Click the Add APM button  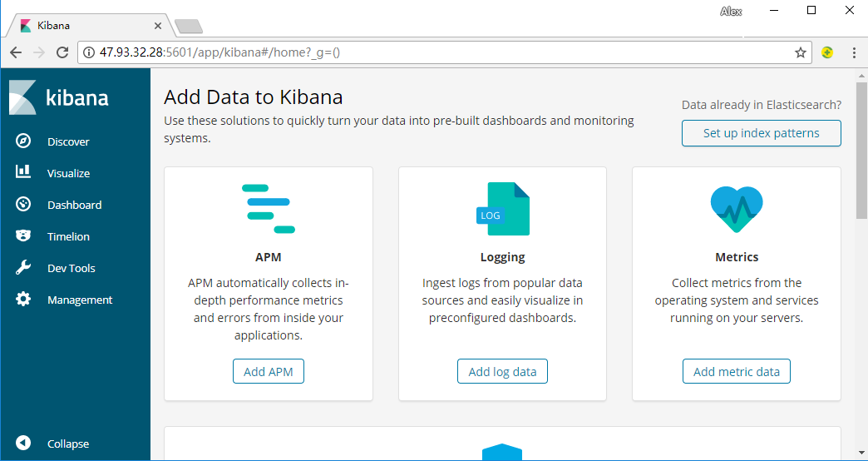269,371
